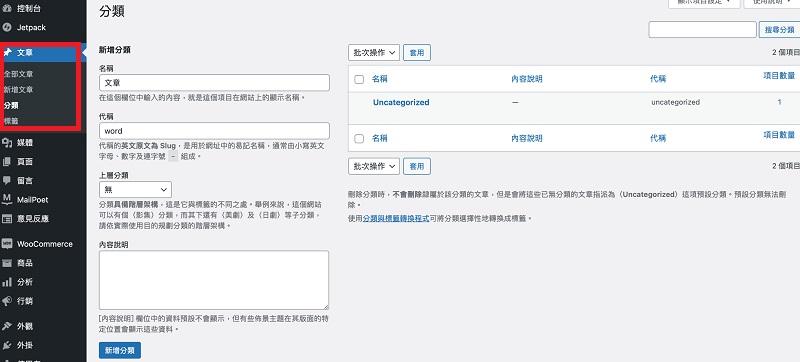Click the Dashboard (控制台) gauge icon

pos(7,9)
